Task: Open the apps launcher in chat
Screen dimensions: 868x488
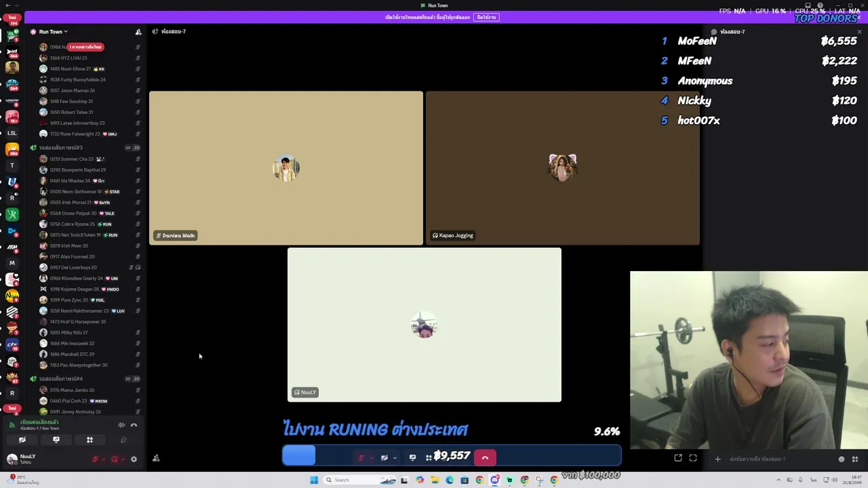Action: coord(854,459)
